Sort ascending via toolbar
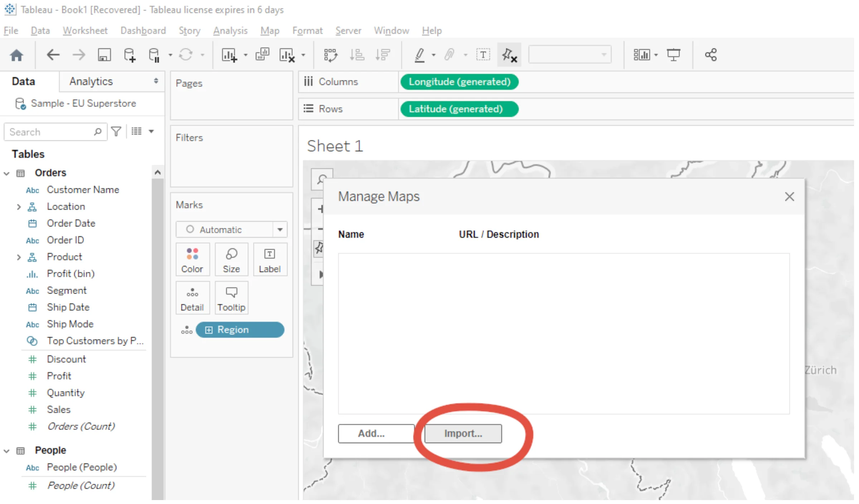Viewport: 859px width, 504px height. click(x=357, y=55)
